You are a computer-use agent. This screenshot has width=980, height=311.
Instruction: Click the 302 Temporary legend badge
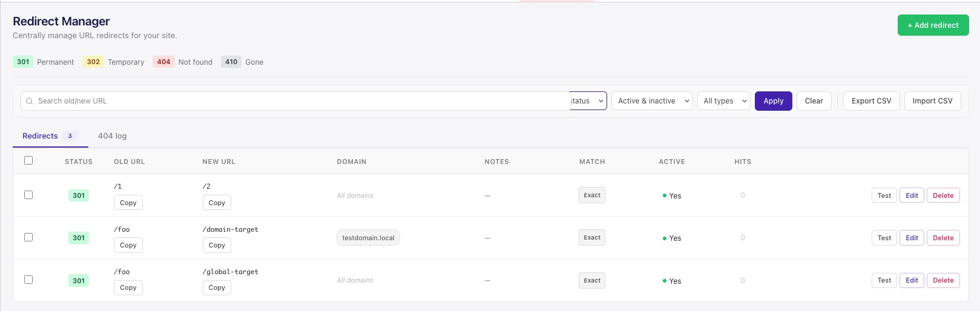click(93, 62)
